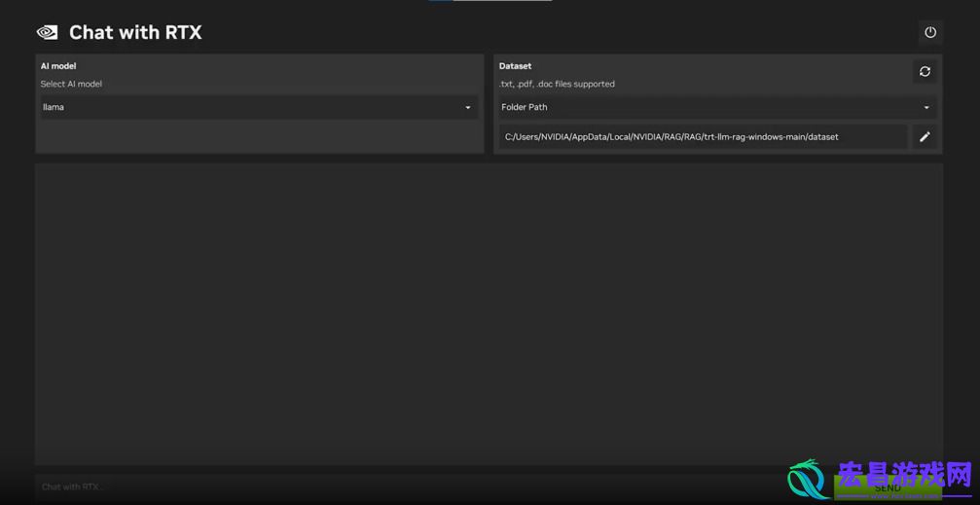Click the 'Chat with RTX' title text
Viewport: 980px width, 505px height.
point(135,32)
